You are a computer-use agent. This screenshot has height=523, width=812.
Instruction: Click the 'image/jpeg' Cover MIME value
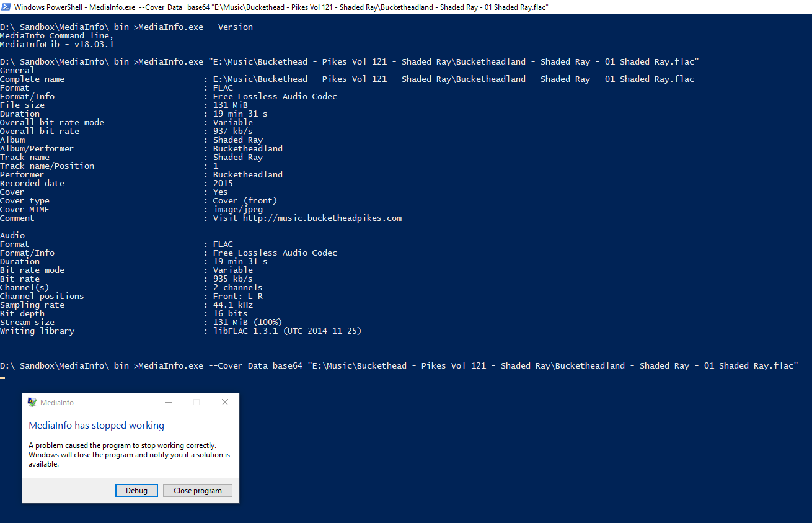pos(238,209)
